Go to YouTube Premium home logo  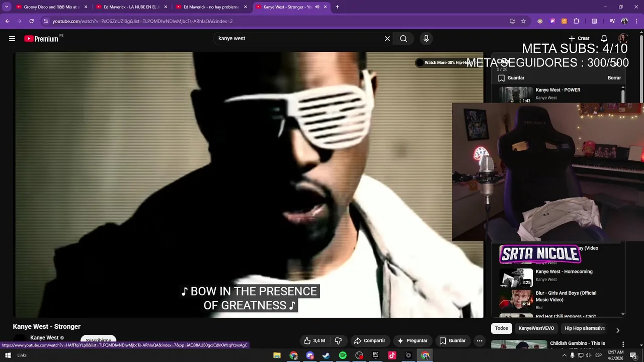41,39
